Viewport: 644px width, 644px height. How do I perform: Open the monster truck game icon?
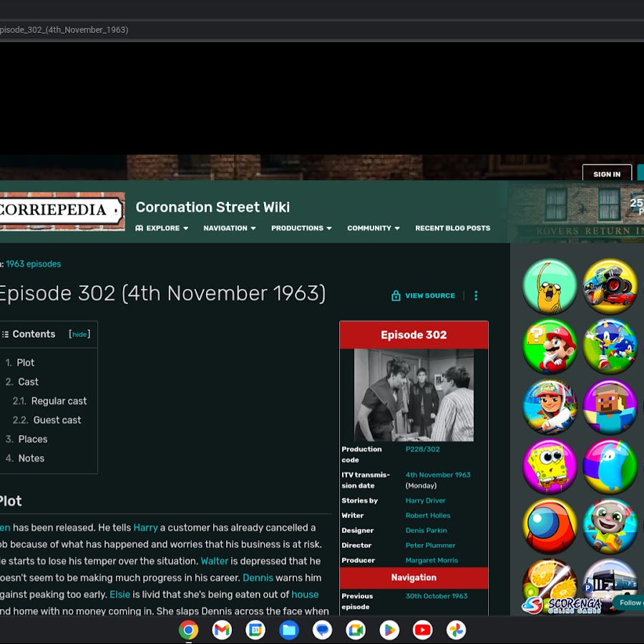(x=610, y=286)
